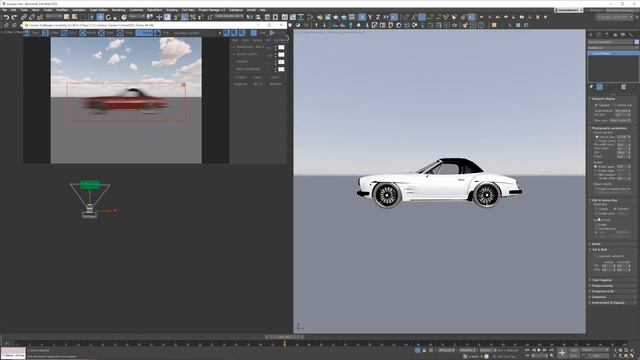Click the pin stack icon under modifier stack

coord(591,86)
